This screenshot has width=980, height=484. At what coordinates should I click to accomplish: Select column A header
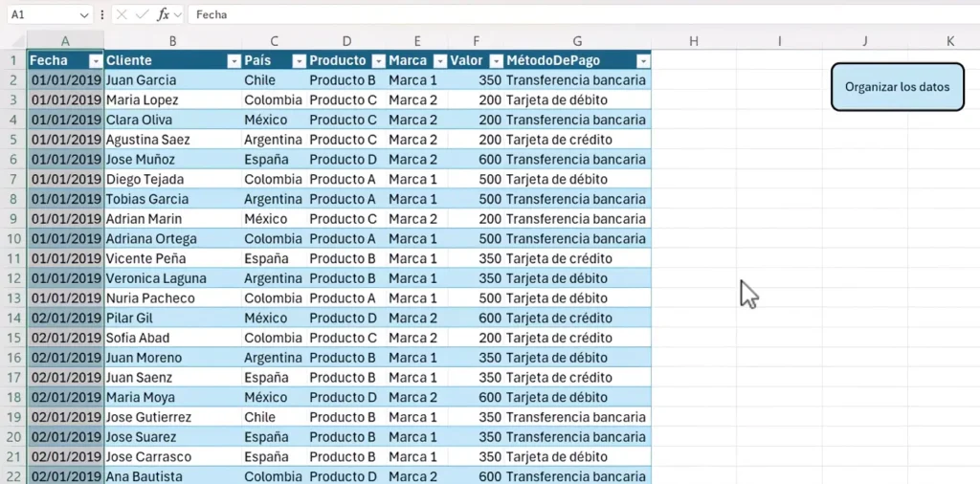(66, 40)
